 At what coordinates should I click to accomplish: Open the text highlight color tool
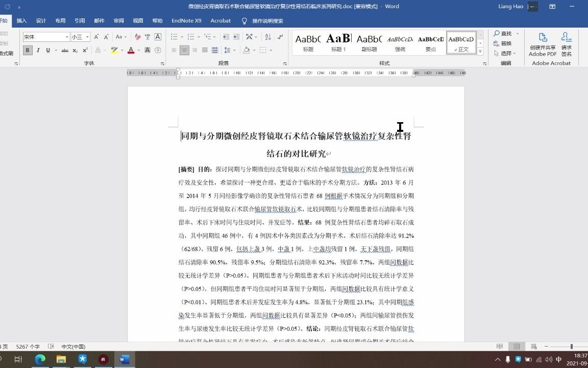point(114,50)
